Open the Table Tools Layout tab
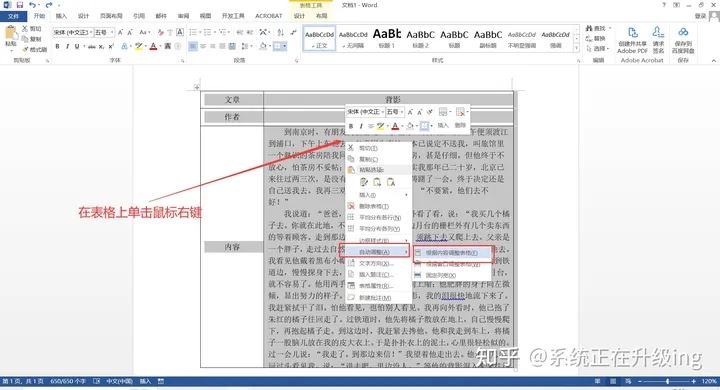Image resolution: width=720 pixels, height=390 pixels. pos(321,16)
